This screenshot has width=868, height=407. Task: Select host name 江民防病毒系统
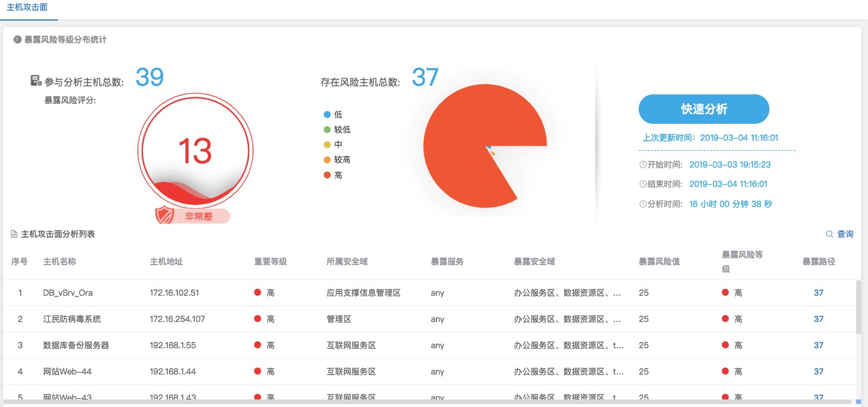tap(72, 319)
